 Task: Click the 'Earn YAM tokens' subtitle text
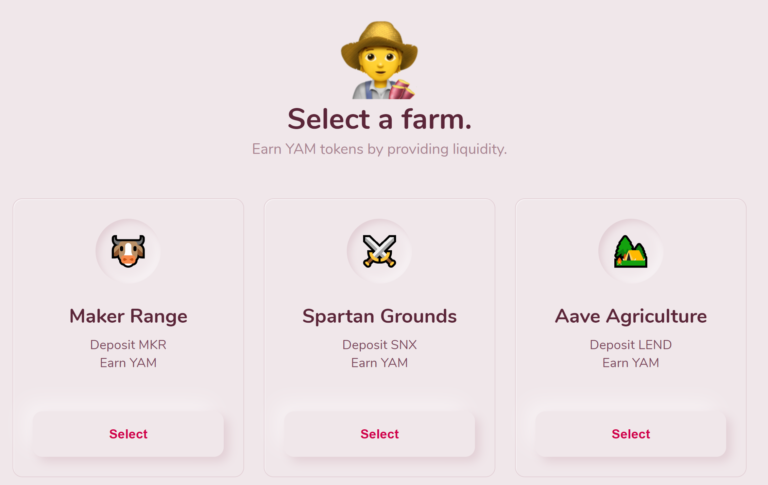(379, 149)
